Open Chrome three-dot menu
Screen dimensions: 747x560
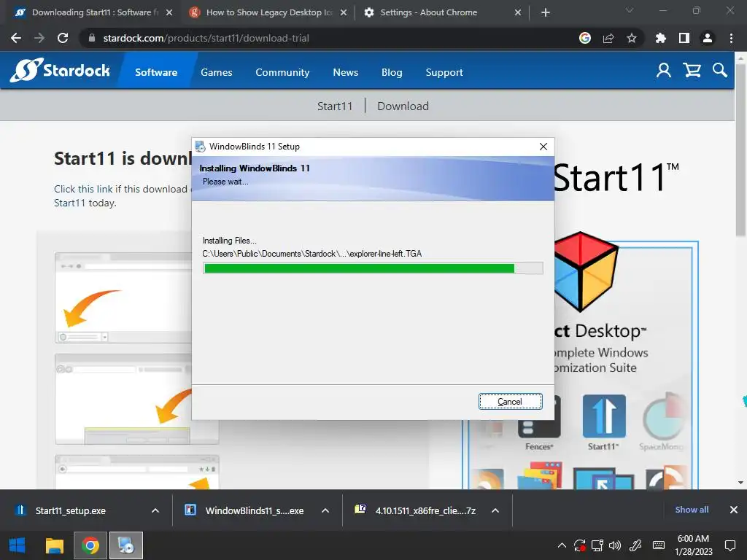[731, 38]
